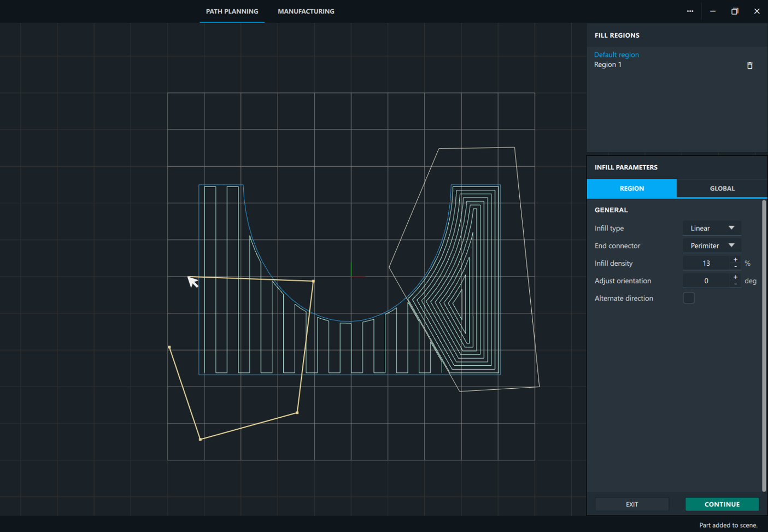The height and width of the screenshot is (532, 768).
Task: Open the three-dots more options menu
Action: tap(690, 11)
